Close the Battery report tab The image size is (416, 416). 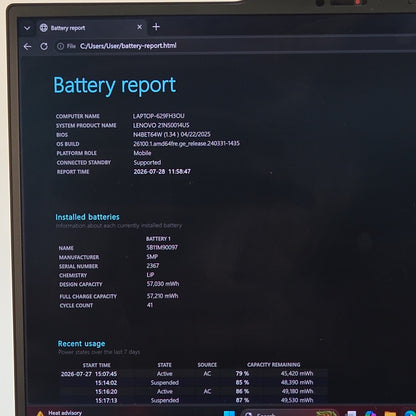[x=140, y=27]
